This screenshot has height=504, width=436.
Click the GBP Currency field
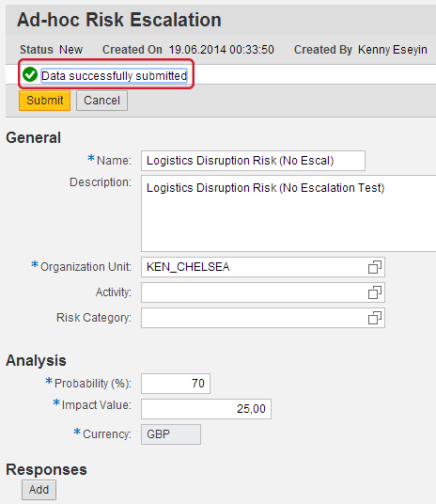tap(171, 434)
